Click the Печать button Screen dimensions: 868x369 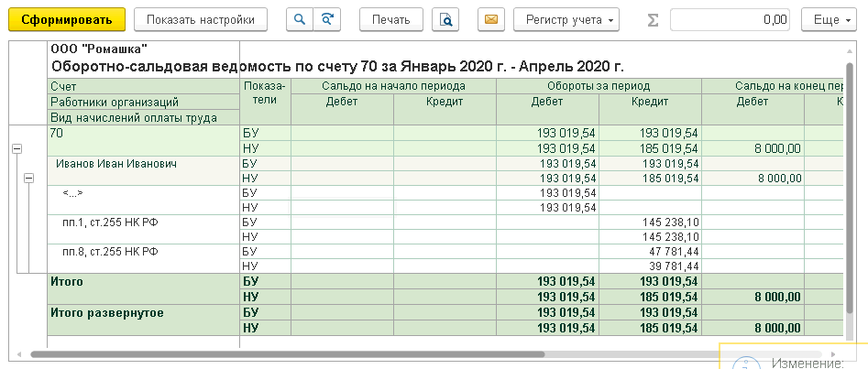coord(391,19)
